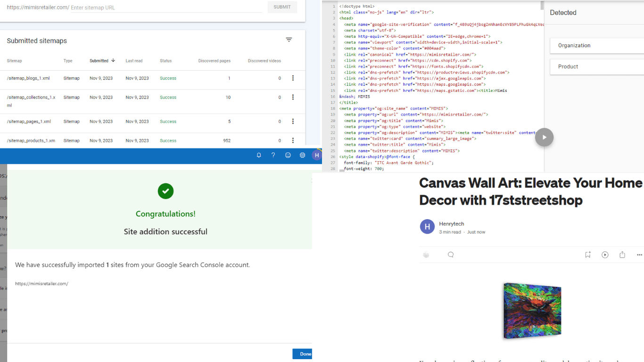This screenshot has height=362, width=644.
Task: Open the notifications bell in blue header
Action: tap(259, 155)
